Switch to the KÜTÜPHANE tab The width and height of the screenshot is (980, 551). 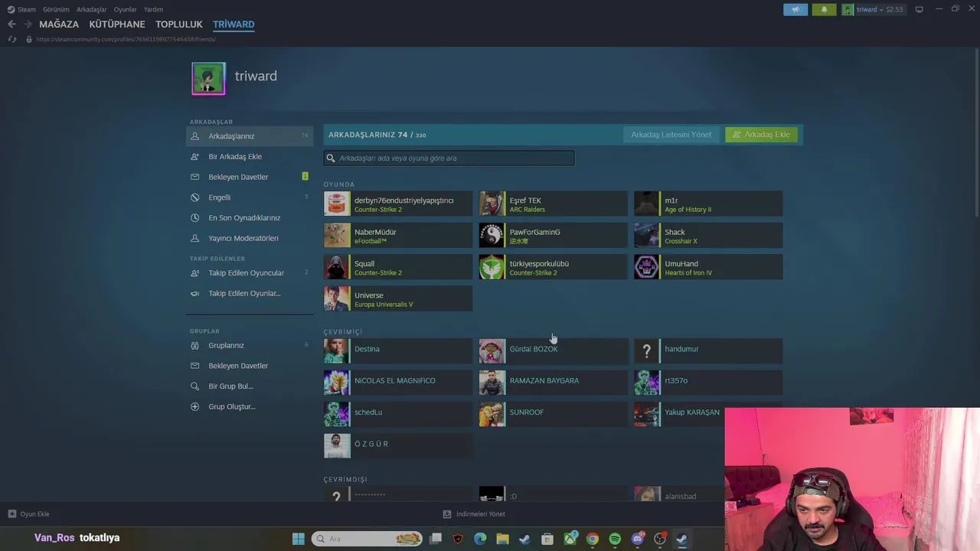(117, 24)
